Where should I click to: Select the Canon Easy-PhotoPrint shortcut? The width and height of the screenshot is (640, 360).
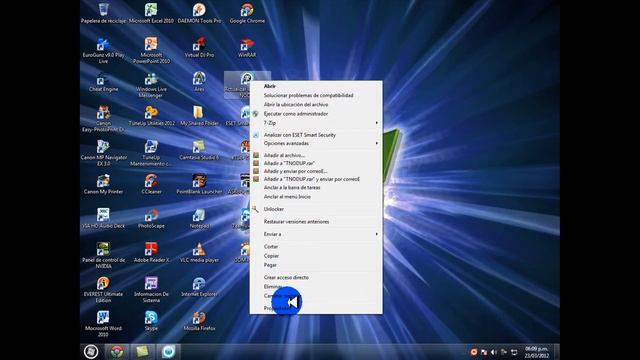tap(103, 119)
